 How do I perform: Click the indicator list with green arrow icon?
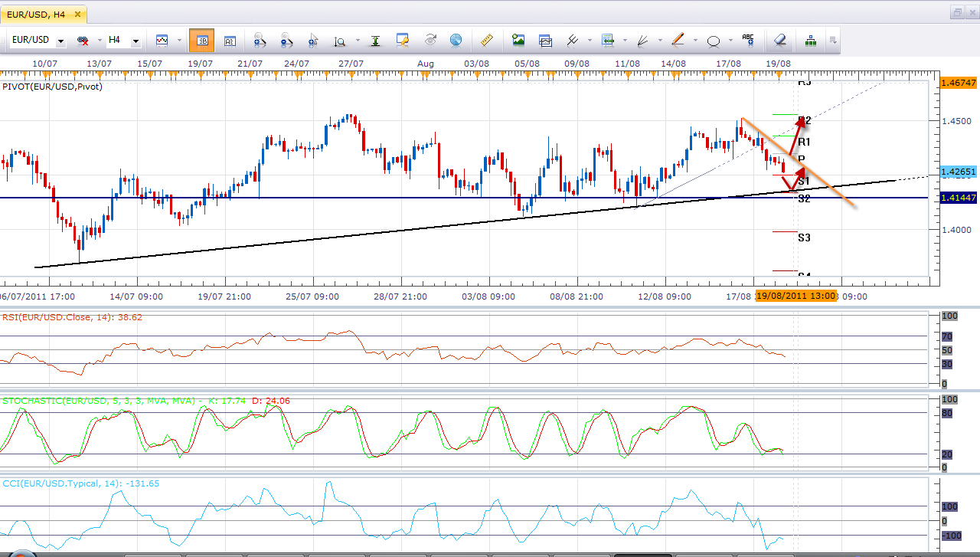[x=608, y=40]
